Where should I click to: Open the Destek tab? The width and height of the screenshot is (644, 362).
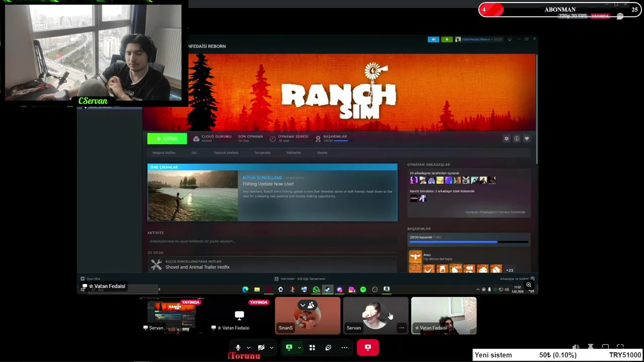coord(322,153)
